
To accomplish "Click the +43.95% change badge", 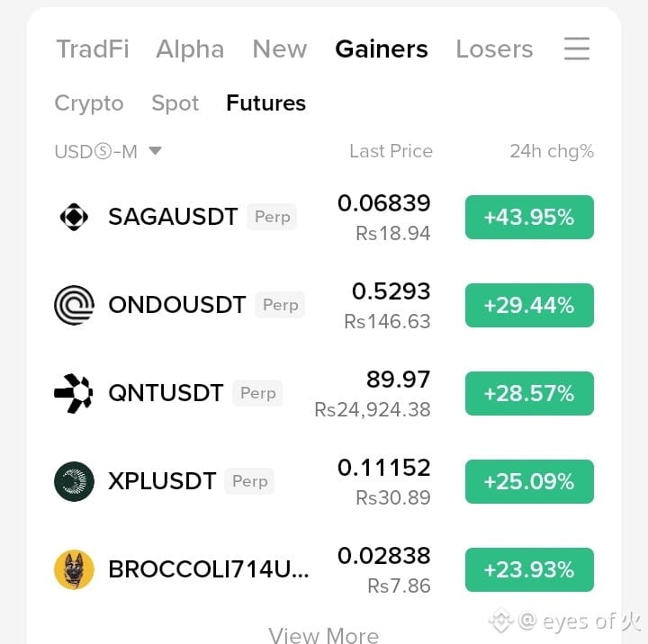I will pos(529,217).
